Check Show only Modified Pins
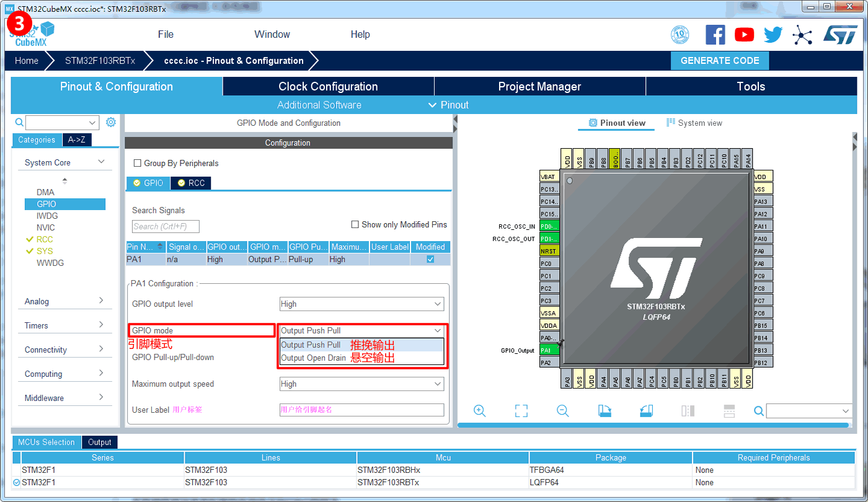This screenshot has width=868, height=502. click(x=355, y=224)
